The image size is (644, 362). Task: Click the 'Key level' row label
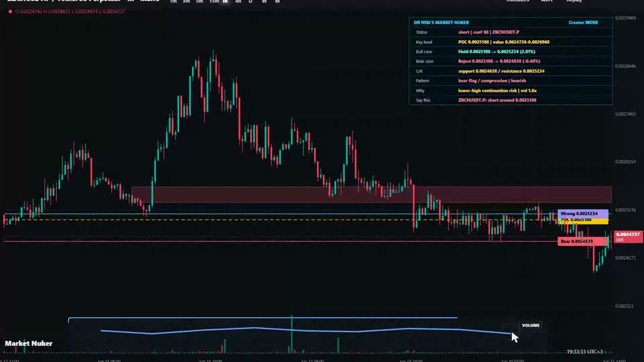(x=424, y=42)
